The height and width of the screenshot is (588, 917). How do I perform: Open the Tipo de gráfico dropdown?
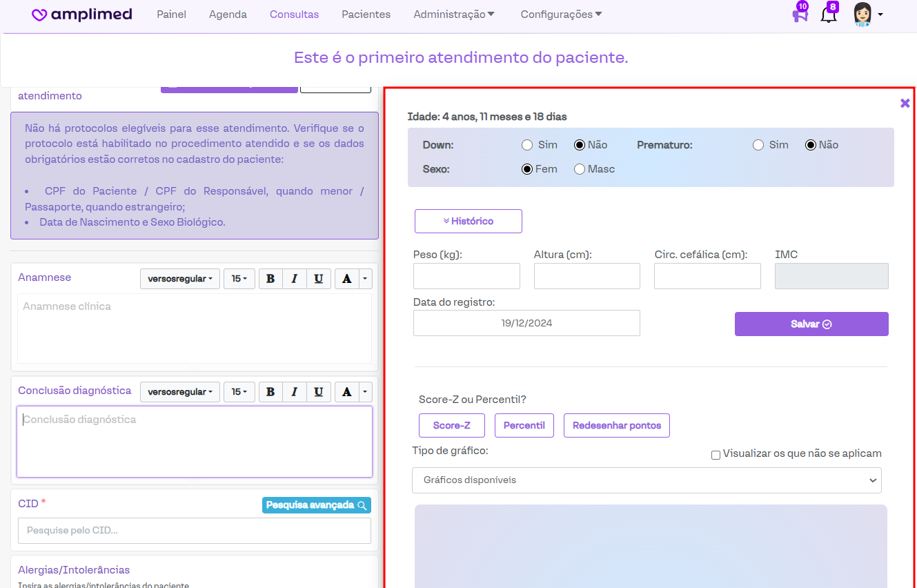[647, 480]
